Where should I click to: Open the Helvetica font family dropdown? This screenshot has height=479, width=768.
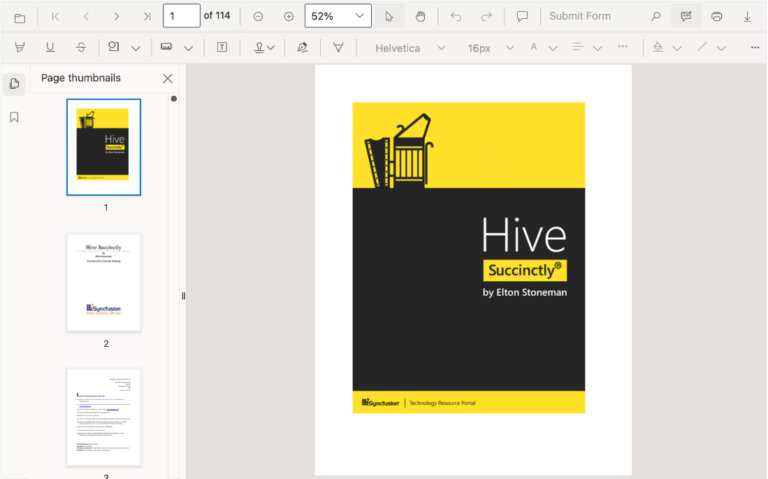coord(409,48)
